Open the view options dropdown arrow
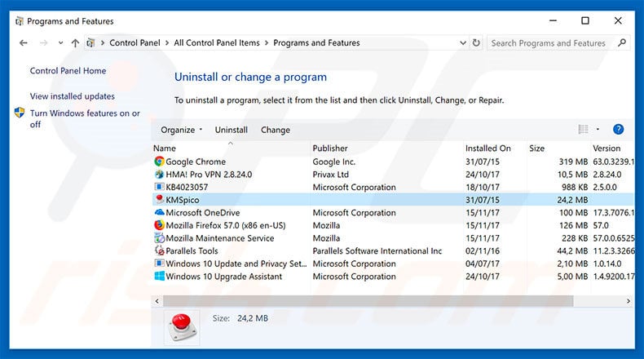Screen dimensions: 644x359 pyautogui.click(x=598, y=130)
